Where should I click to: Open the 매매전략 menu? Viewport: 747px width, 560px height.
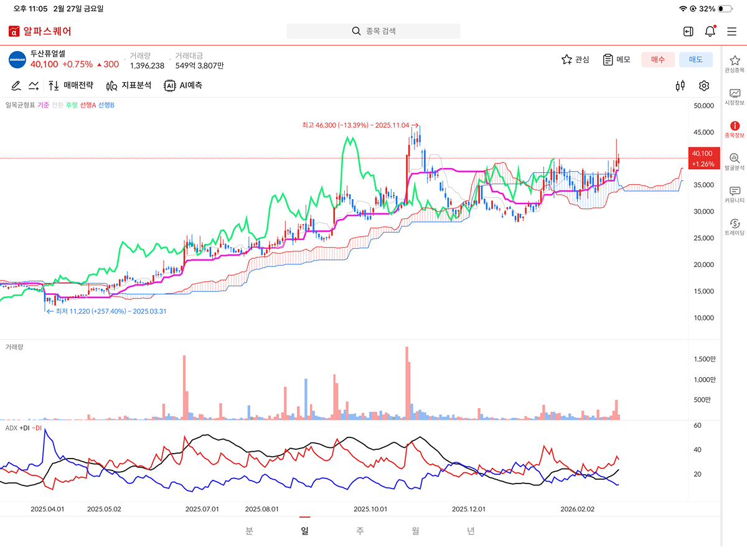click(71, 86)
